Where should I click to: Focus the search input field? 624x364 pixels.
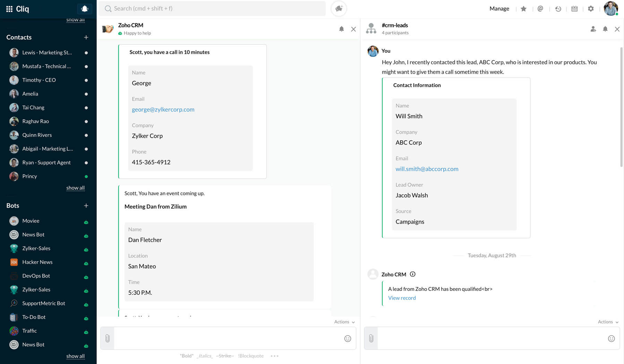(x=215, y=9)
